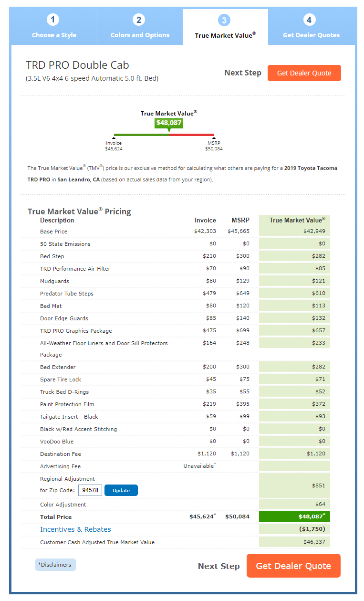Click the $42,949 base price TMV value
The width and height of the screenshot is (364, 601).
pos(314,232)
